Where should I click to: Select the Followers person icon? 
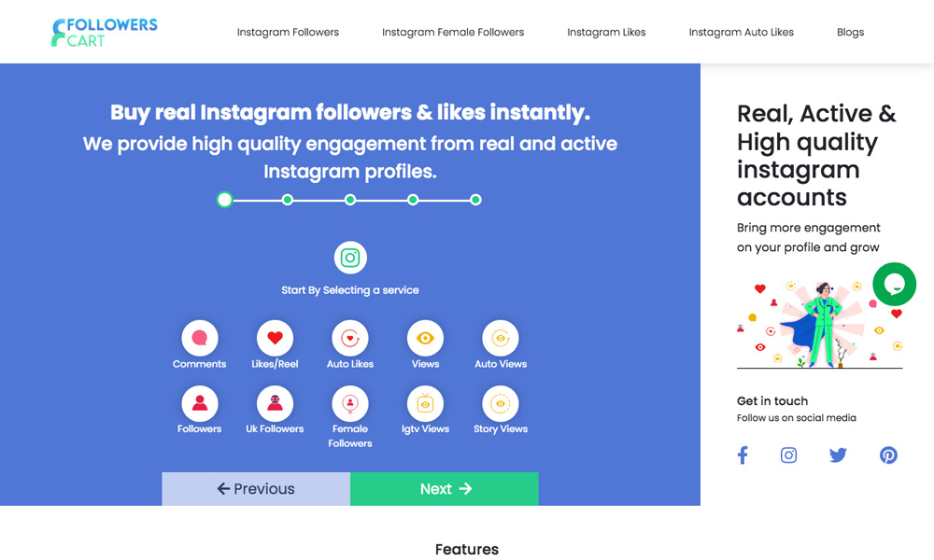tap(200, 403)
